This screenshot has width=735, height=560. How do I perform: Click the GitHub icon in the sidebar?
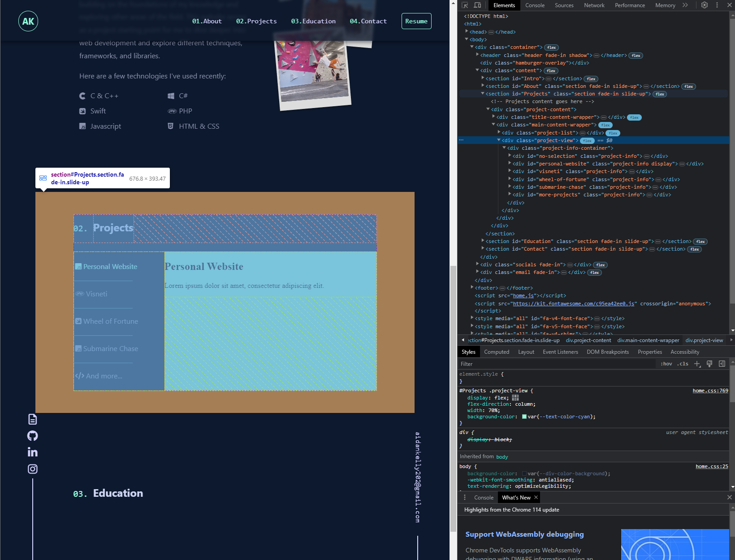[33, 436]
